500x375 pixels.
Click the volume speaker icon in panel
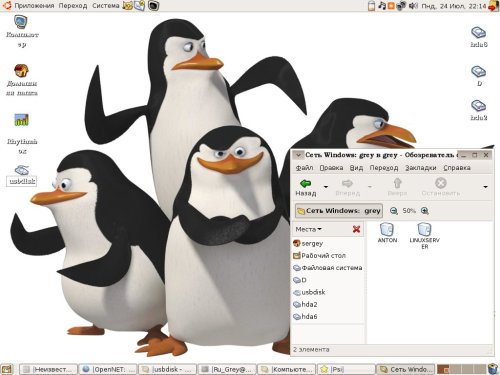click(413, 6)
